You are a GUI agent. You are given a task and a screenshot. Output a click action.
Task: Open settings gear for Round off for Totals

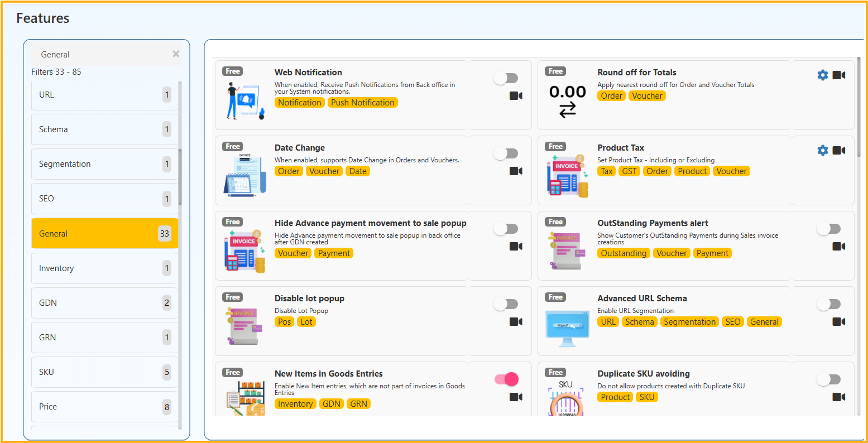(822, 75)
